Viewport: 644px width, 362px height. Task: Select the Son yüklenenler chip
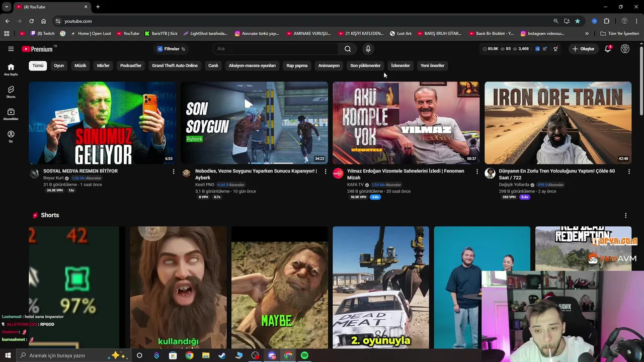point(365,65)
